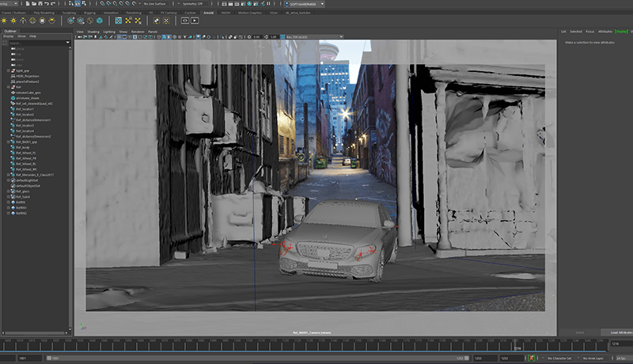Click the Arnold eye render preview icon
This screenshot has width=633, height=364.
[x=185, y=20]
